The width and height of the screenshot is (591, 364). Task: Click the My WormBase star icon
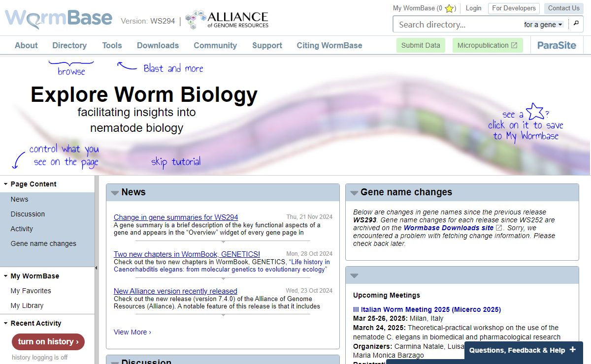449,8
